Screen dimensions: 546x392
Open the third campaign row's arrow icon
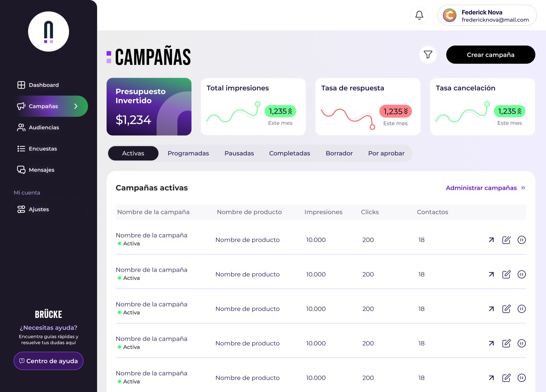(491, 309)
